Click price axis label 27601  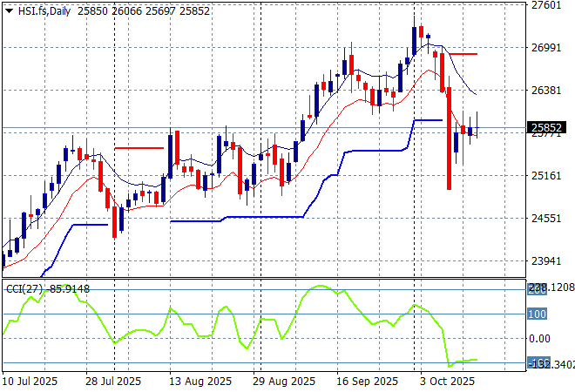coord(546,5)
